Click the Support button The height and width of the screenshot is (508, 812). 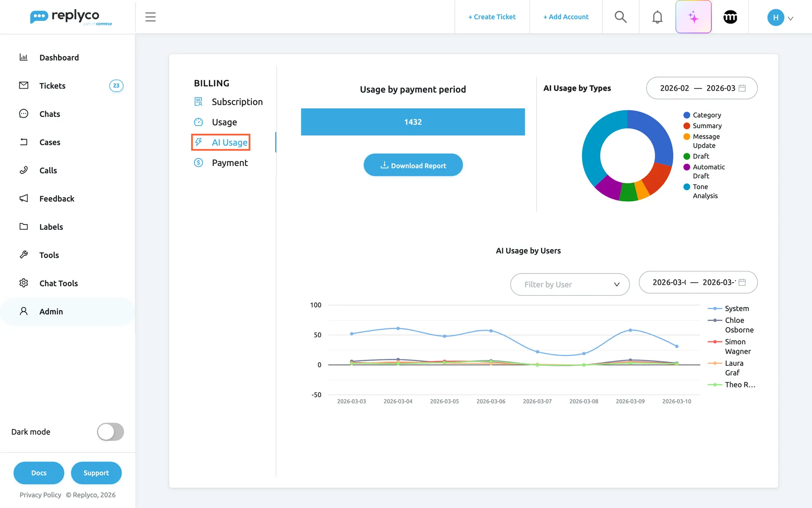[96, 473]
